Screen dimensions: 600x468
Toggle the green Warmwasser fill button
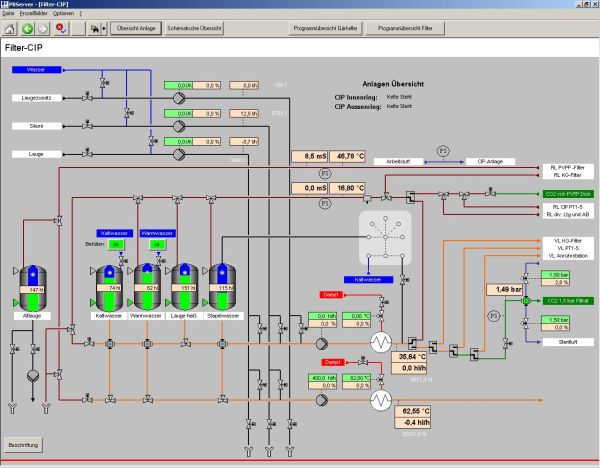click(x=156, y=245)
